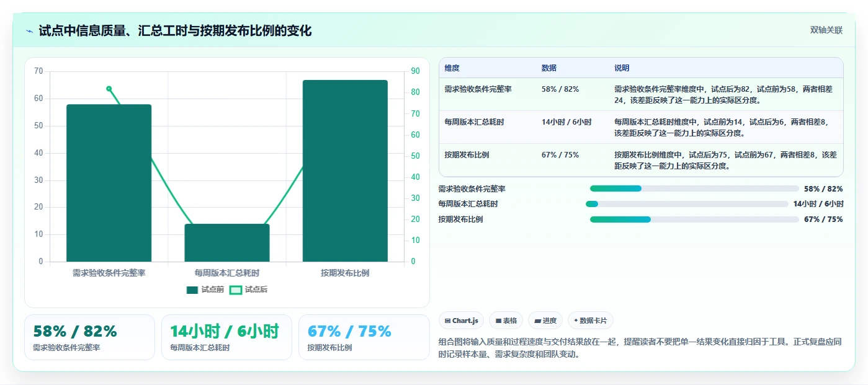Click the 数据 table column header
The height and width of the screenshot is (385, 868).
click(548, 68)
